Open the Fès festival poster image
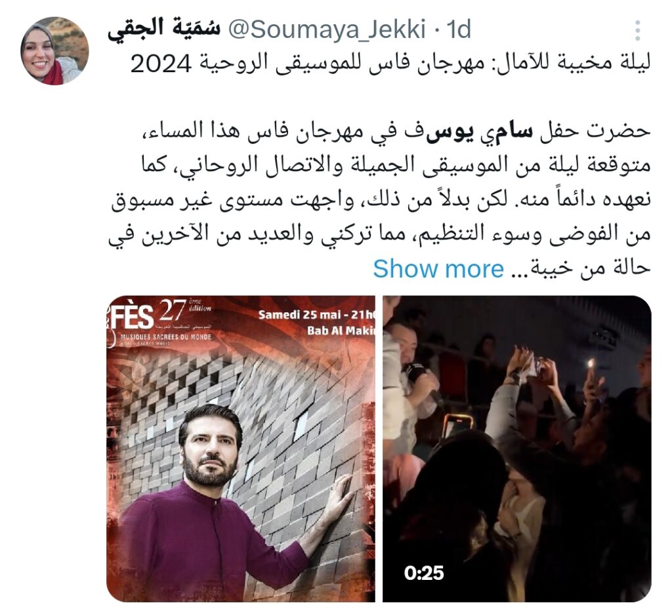This screenshot has height=616, width=672. coord(241,449)
